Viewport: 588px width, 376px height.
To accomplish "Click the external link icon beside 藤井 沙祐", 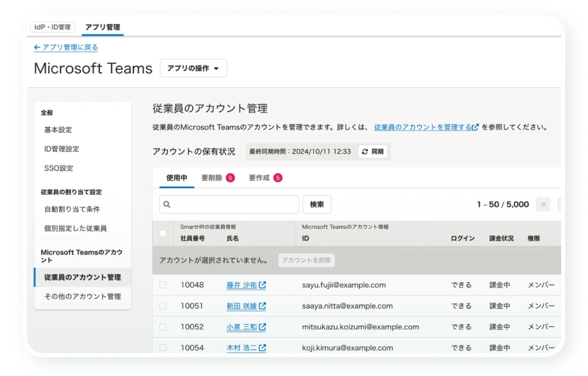I will point(262,285).
